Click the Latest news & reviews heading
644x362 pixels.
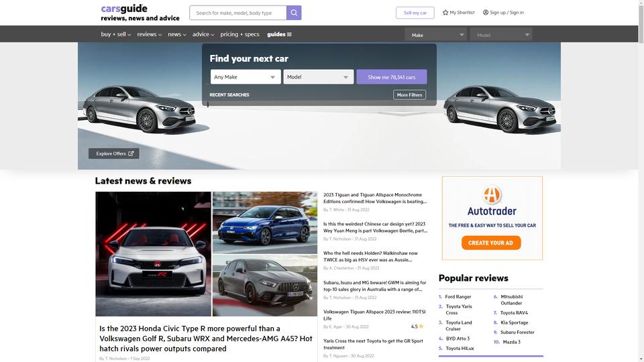(x=143, y=181)
